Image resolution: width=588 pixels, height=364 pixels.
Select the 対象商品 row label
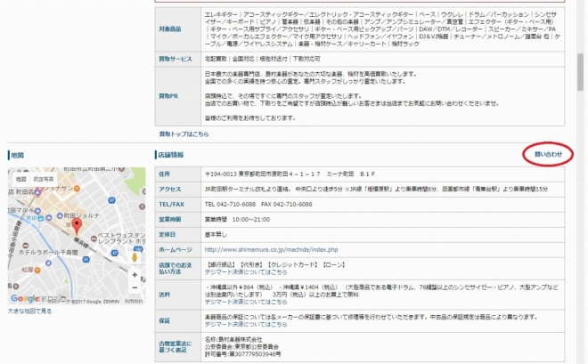(170, 28)
